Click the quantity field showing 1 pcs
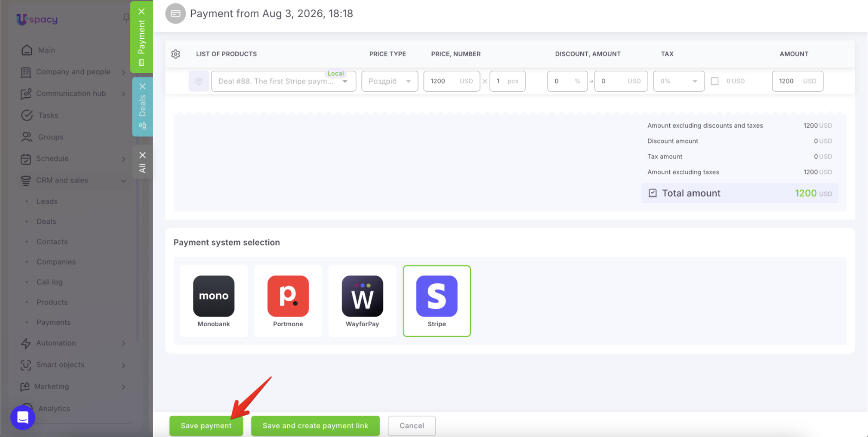This screenshot has height=437, width=868. point(507,81)
